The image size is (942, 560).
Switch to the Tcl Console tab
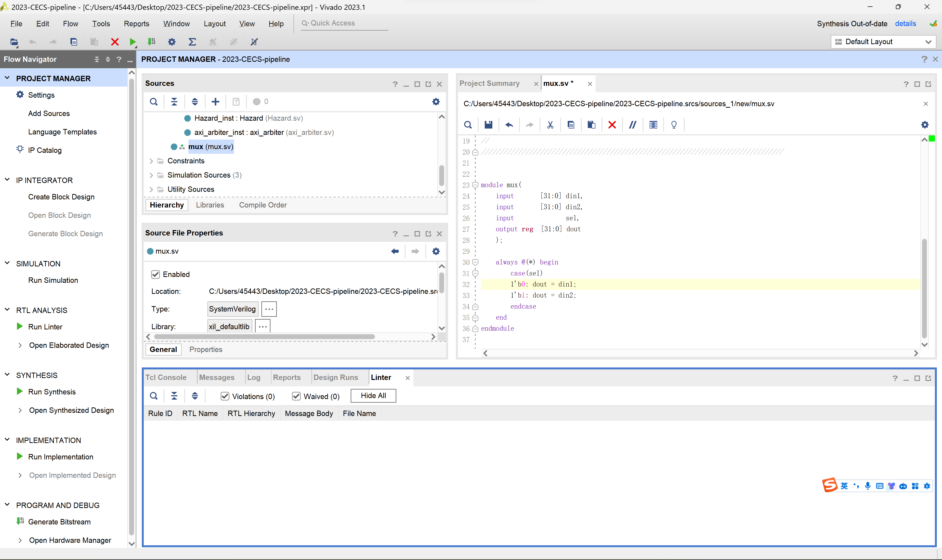coord(166,377)
